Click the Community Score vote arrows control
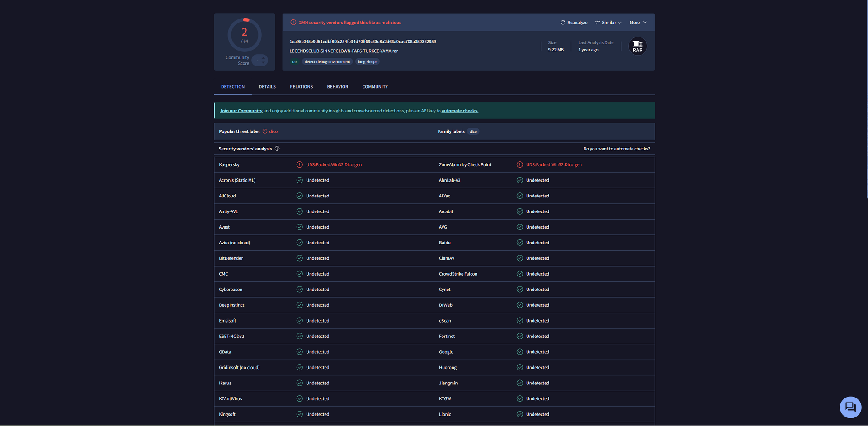Image resolution: width=868 pixels, height=426 pixels. coord(260,60)
